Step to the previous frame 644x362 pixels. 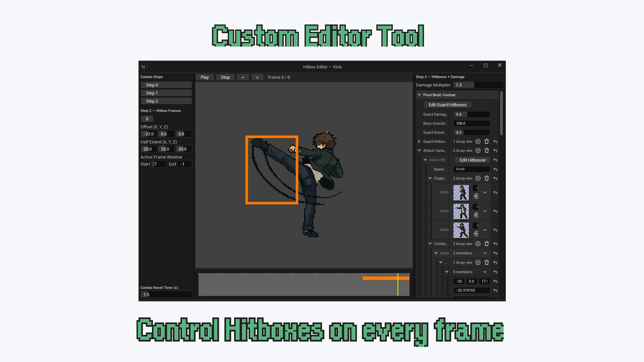(x=243, y=77)
